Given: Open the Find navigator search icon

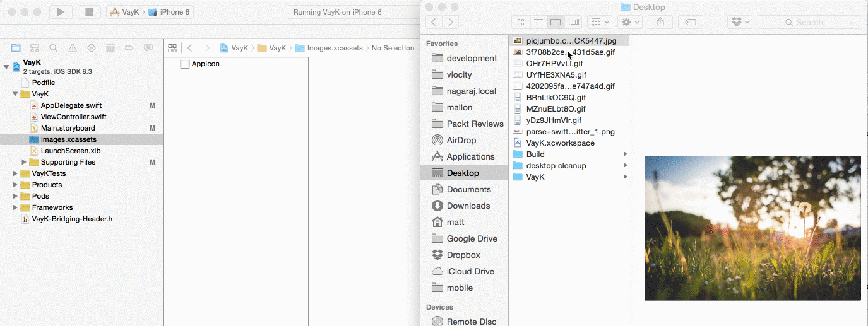Looking at the screenshot, I should click(x=54, y=48).
